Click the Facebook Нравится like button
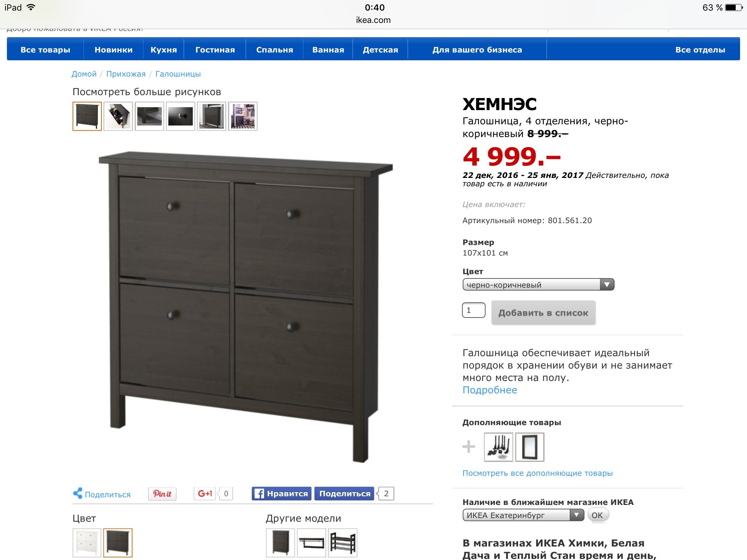This screenshot has height=560, width=747. pyautogui.click(x=281, y=494)
